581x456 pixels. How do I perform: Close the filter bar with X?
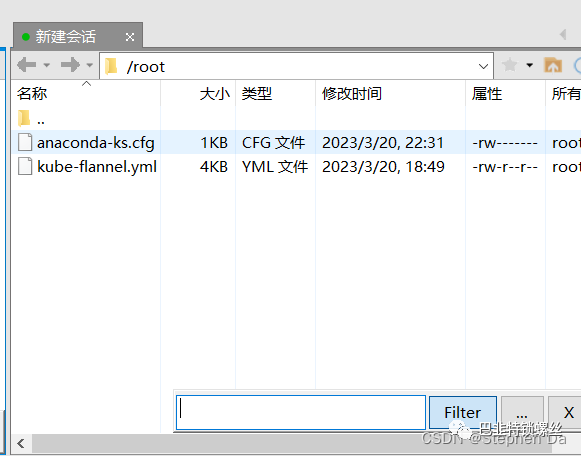565,412
